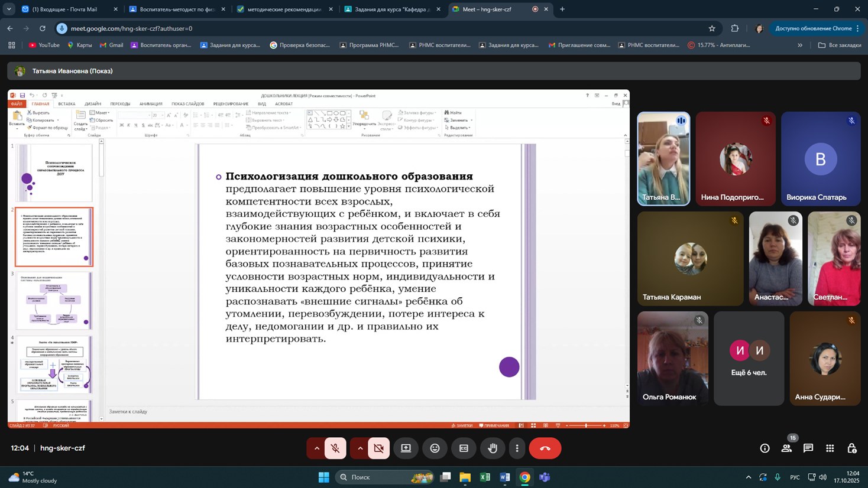The height and width of the screenshot is (488, 868).
Task: Show the participants people panel
Action: pos(786,448)
